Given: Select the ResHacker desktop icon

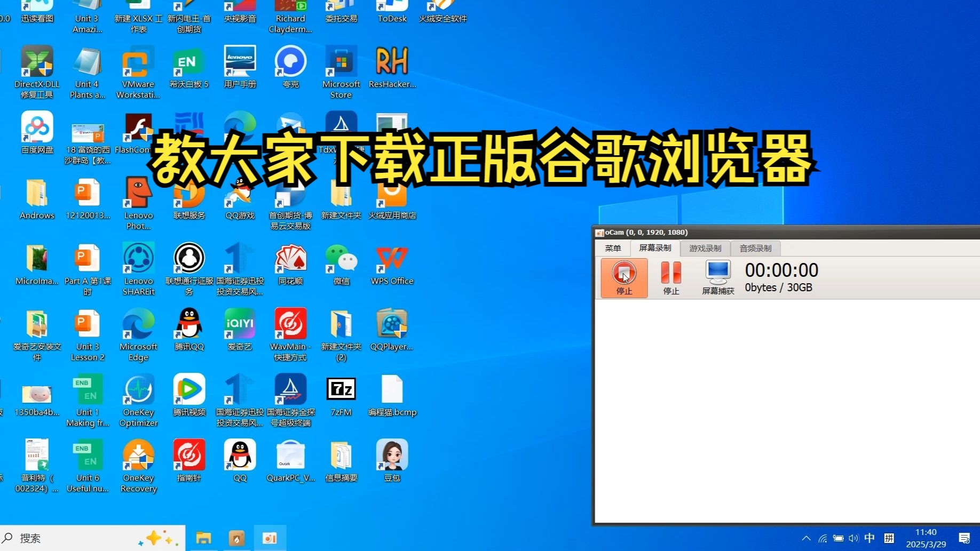Looking at the screenshot, I should [392, 68].
